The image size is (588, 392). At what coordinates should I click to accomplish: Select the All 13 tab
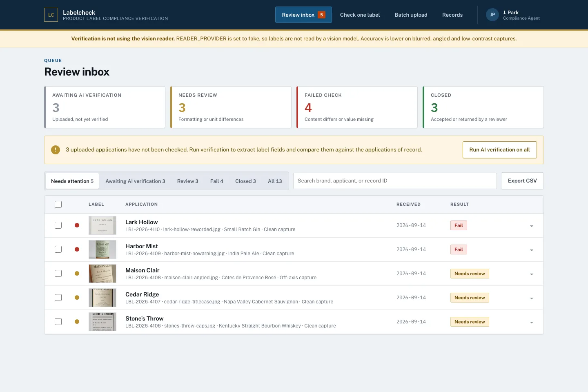[275, 181]
